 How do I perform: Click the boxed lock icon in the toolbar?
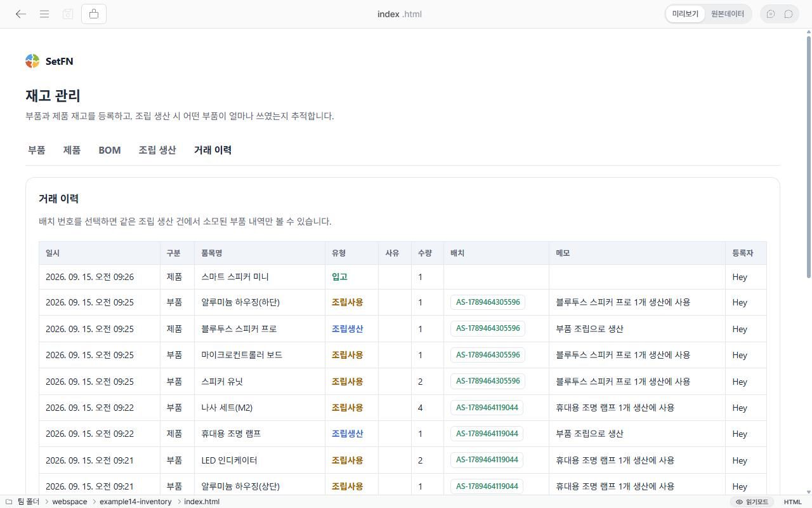click(x=94, y=14)
